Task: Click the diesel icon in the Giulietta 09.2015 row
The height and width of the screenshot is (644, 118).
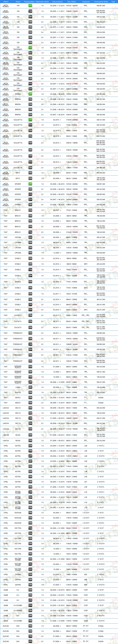Action: pos(30,136)
